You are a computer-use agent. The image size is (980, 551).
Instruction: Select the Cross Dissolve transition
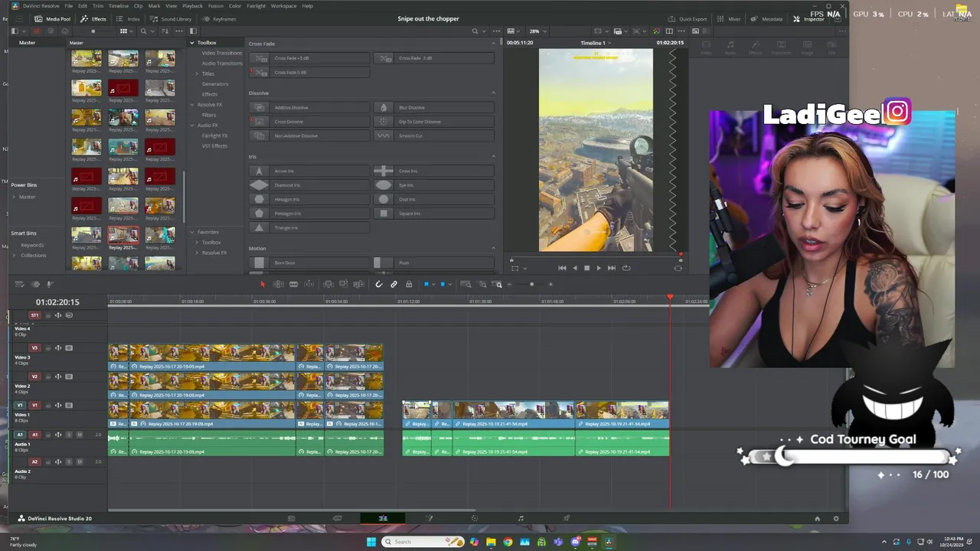309,122
